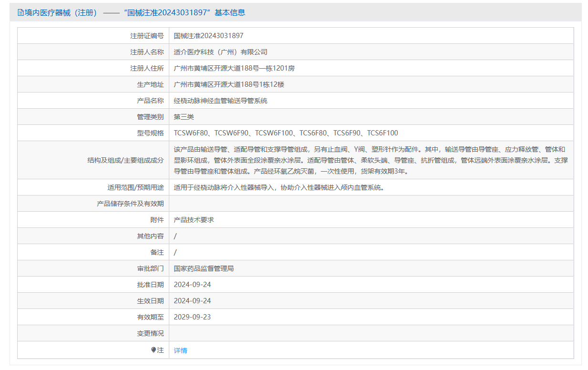Click the 批准日期 label
The image size is (588, 370).
pos(150,285)
